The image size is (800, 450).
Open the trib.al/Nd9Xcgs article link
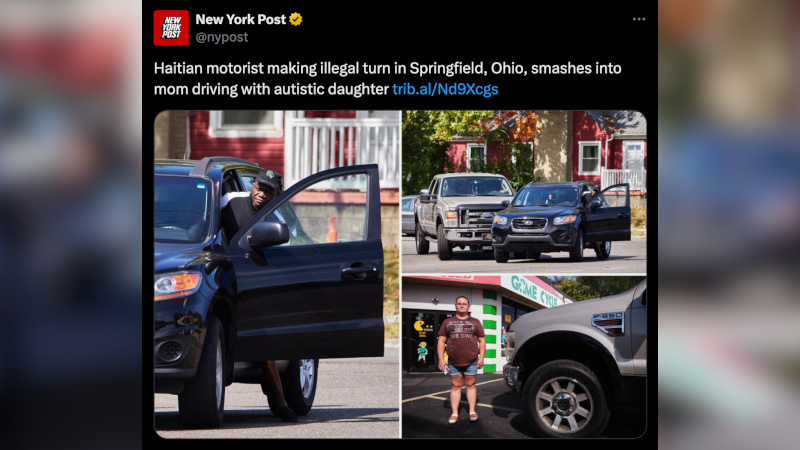445,89
